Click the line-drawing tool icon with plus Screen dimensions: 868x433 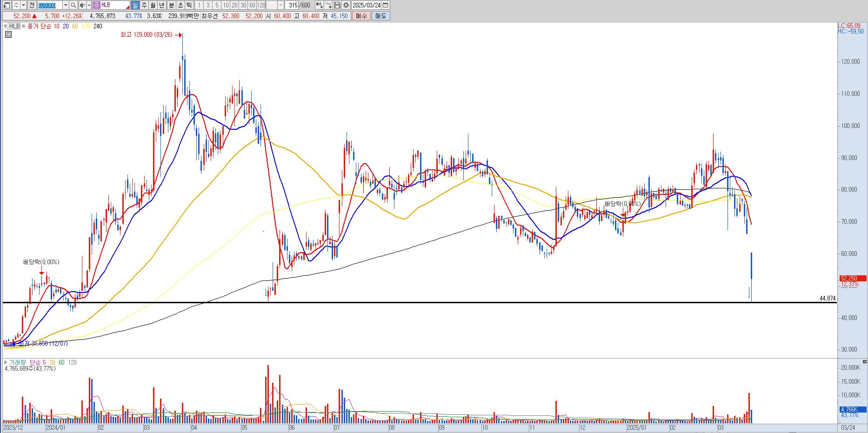[x=328, y=5]
